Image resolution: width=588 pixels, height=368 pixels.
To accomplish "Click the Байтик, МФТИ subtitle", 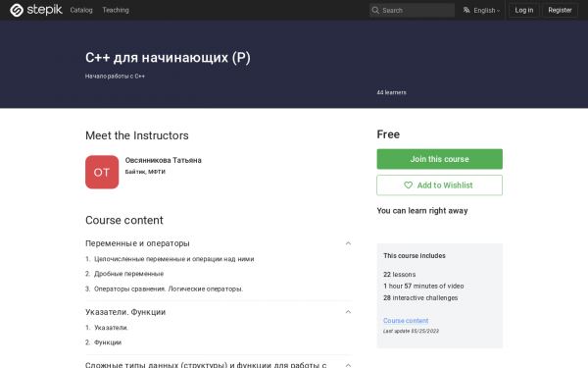I will click(x=145, y=172).
